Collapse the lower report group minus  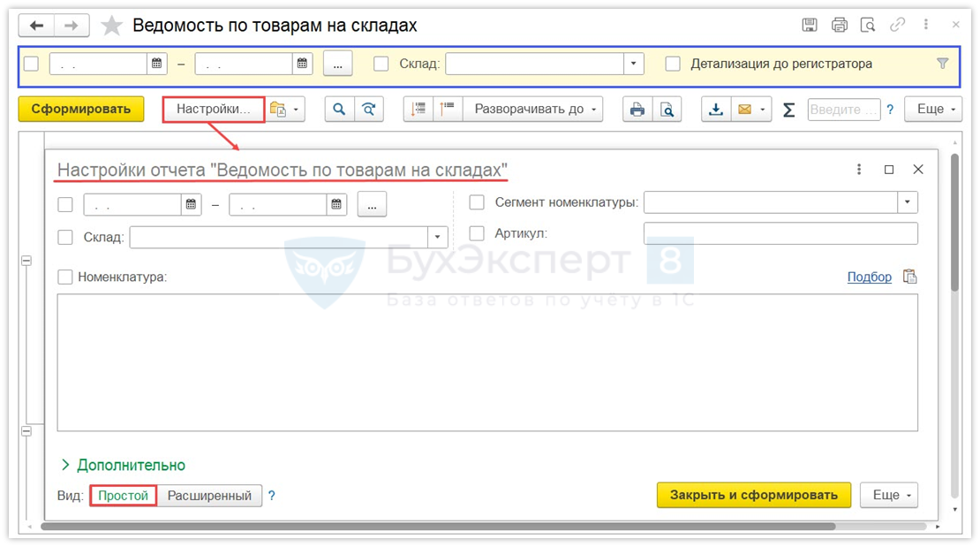click(26, 431)
